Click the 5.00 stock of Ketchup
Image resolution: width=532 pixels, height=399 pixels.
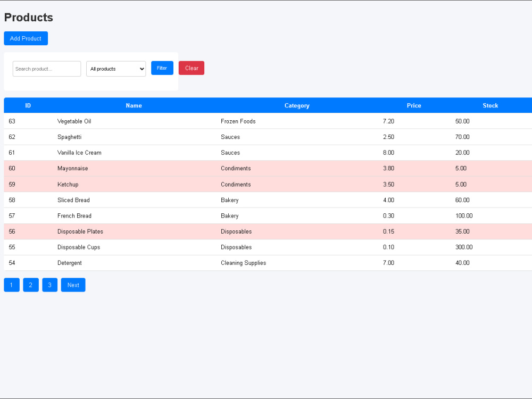click(x=461, y=184)
